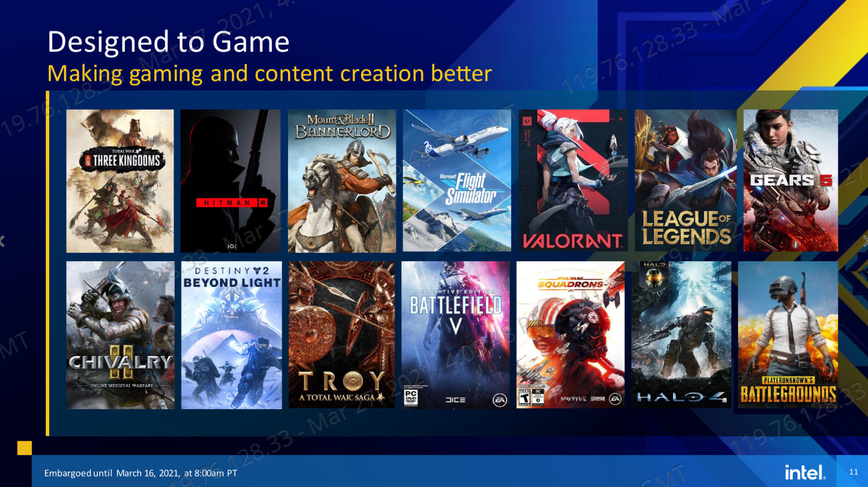Click the previous slide arrow on left edge
This screenshot has width=868, height=487.
pos(2,241)
